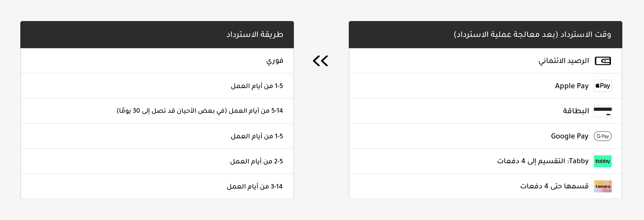Image resolution: width=644 pixels, height=220 pixels.
Task: Click the Google Pay logo icon
Action: (x=603, y=136)
